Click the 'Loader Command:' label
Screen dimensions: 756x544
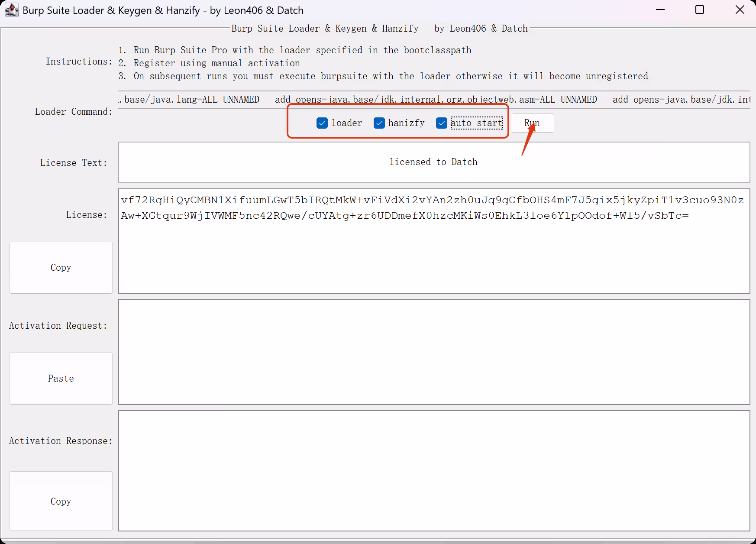[x=74, y=112]
